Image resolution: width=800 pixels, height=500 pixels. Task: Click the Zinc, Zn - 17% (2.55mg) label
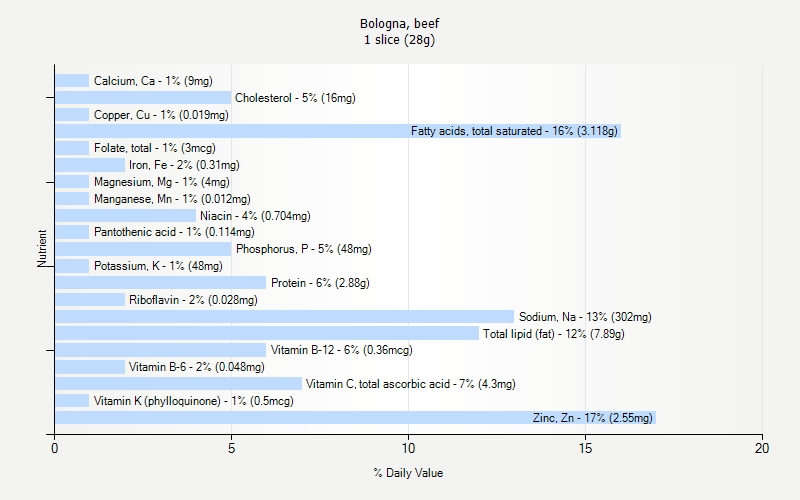(592, 418)
